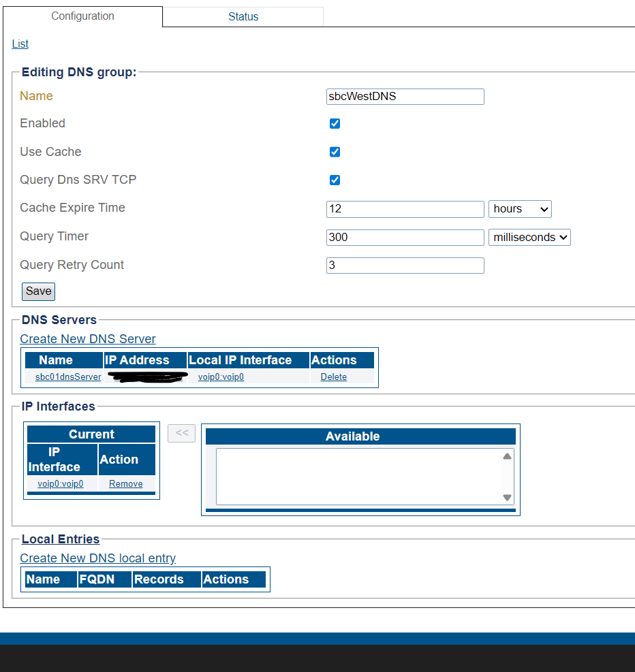
Task: Open the hours unit dropdown
Action: (x=520, y=209)
